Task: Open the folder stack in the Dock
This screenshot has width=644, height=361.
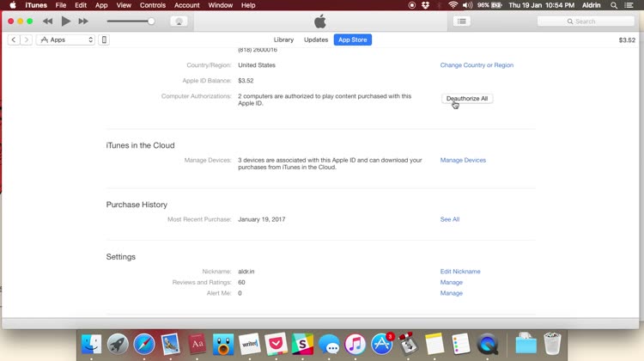Action: pos(526,344)
